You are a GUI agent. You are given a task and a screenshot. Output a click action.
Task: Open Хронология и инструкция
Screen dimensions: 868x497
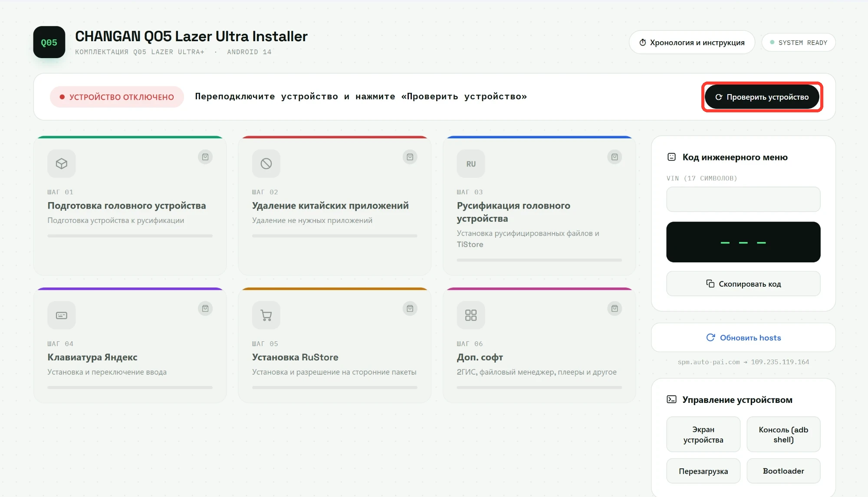click(x=692, y=42)
